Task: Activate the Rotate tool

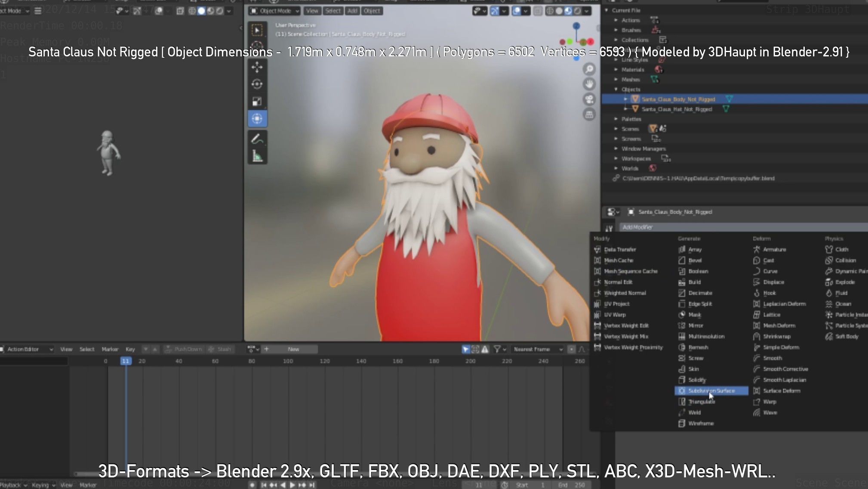Action: 257,84
